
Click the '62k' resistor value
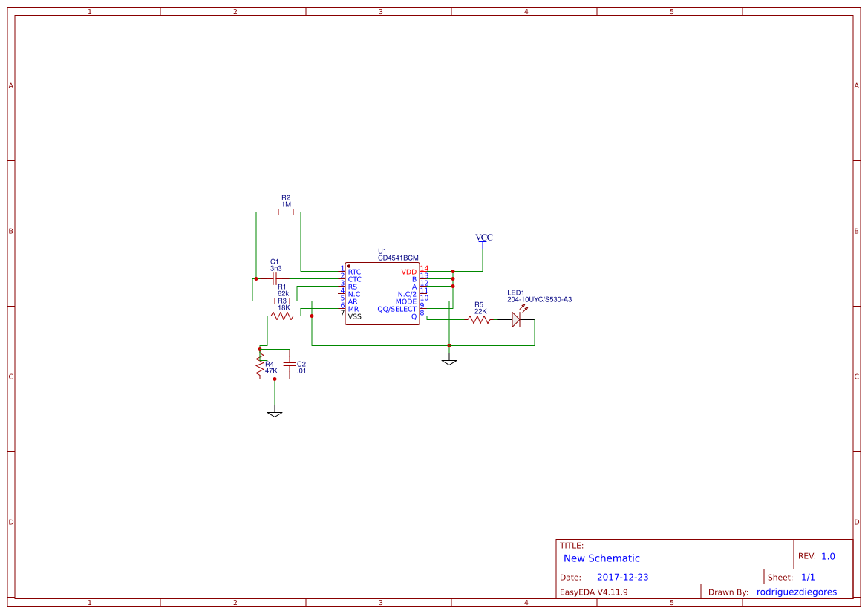[283, 293]
